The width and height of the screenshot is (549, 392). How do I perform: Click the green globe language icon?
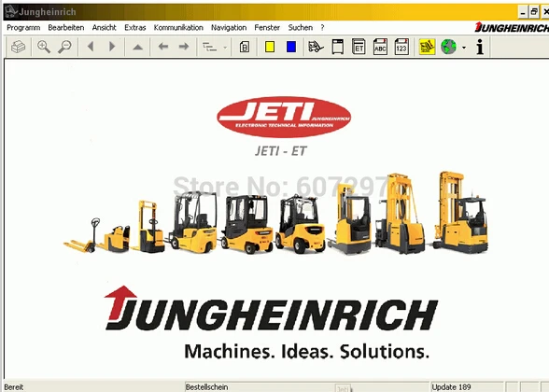(x=448, y=47)
